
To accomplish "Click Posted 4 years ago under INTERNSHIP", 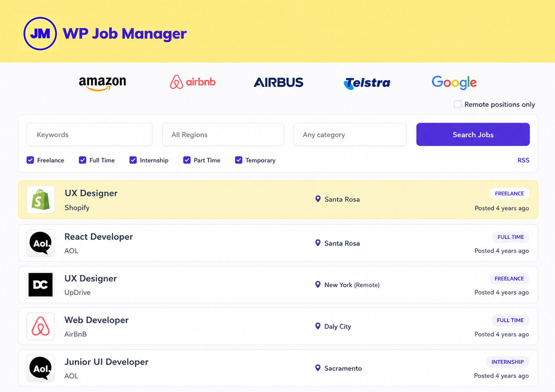I will pos(501,376).
